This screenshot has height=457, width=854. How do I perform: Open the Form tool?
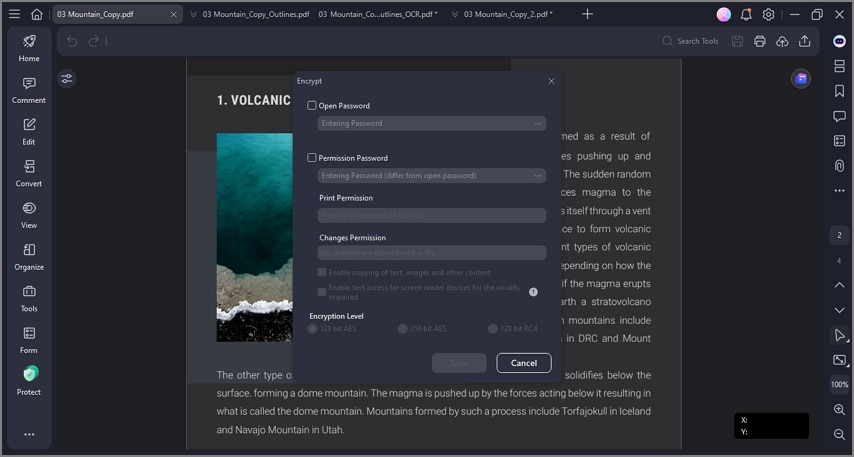pyautogui.click(x=29, y=340)
